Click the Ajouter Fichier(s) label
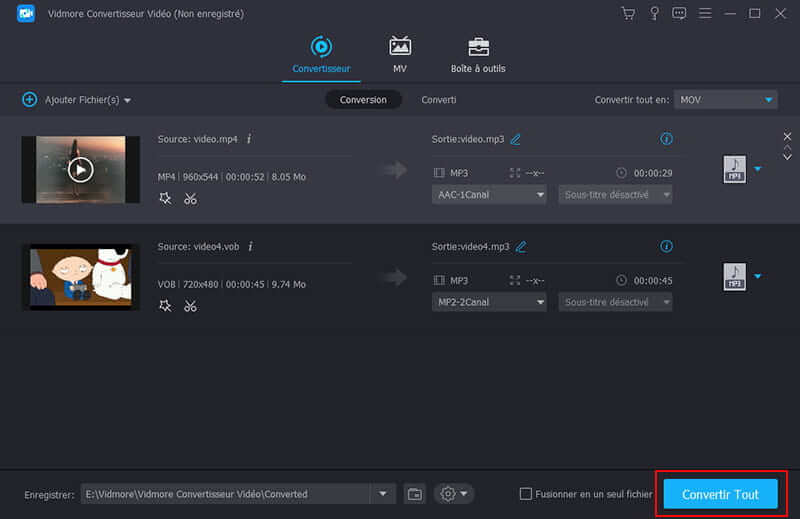This screenshot has height=519, width=800. click(x=82, y=100)
